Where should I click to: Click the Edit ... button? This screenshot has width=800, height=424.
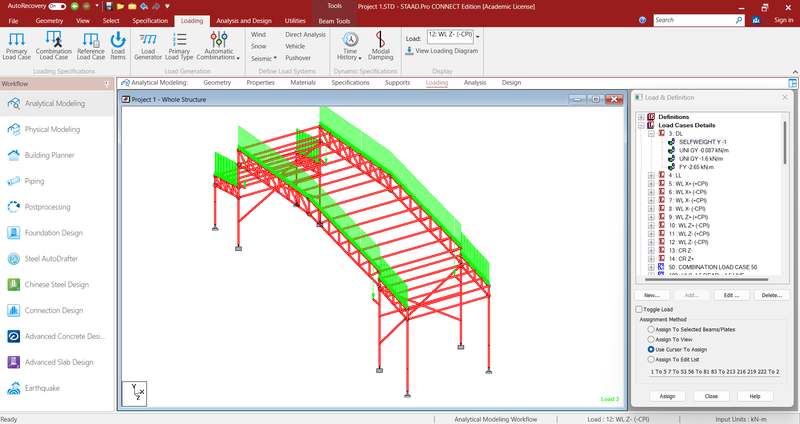coord(731,295)
